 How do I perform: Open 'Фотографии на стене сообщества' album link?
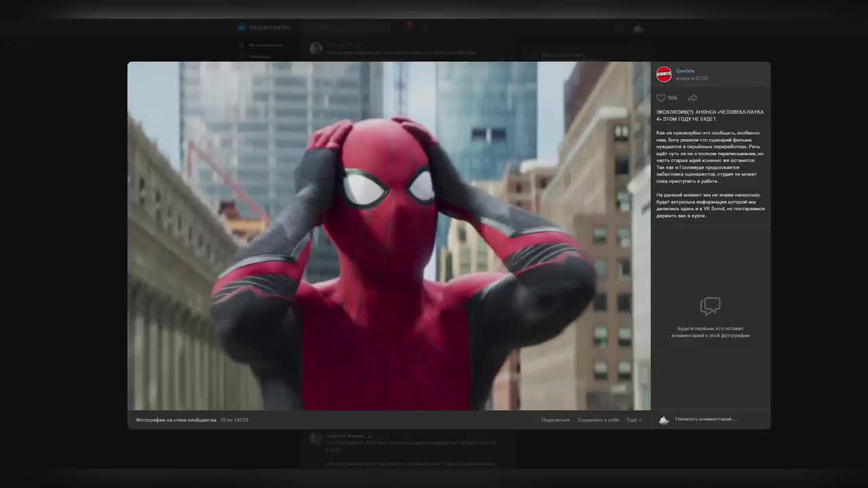(x=176, y=420)
